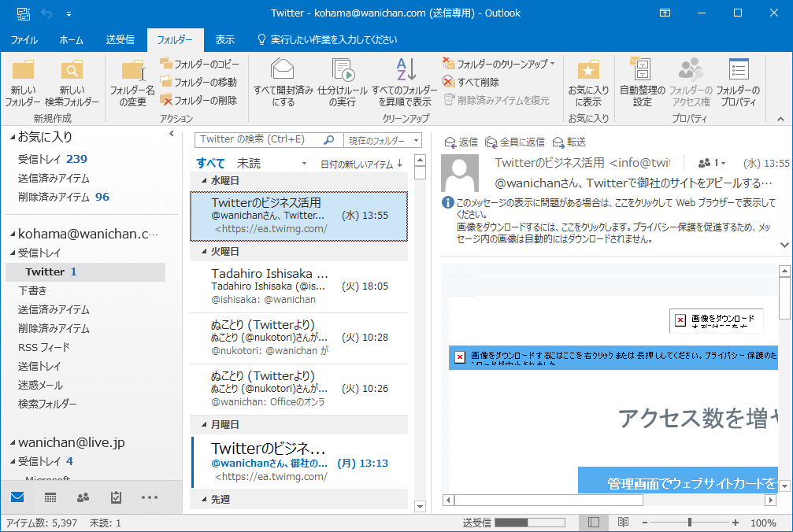Mark all as read (すべて開封済みにする)
This screenshot has height=532, width=793.
coord(283,83)
